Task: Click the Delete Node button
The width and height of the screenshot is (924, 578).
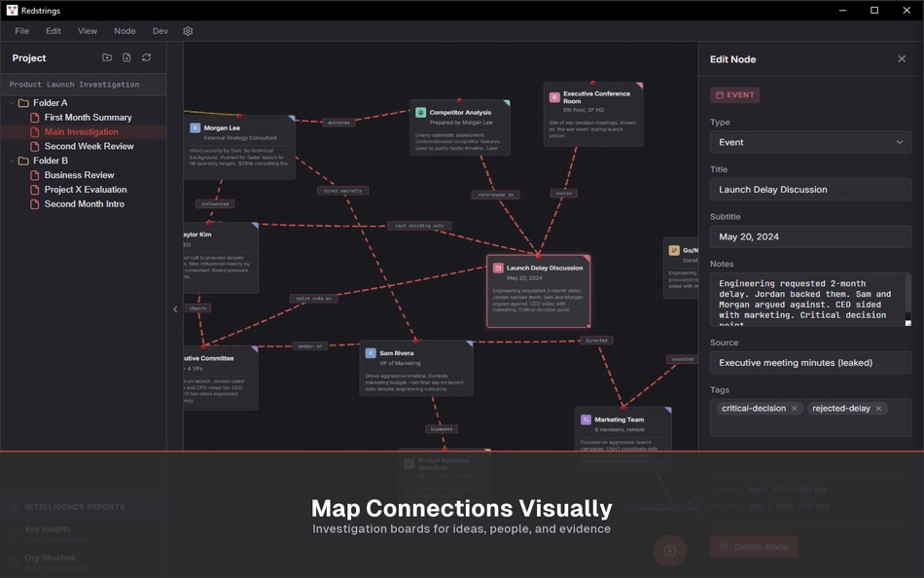Action: (753, 547)
